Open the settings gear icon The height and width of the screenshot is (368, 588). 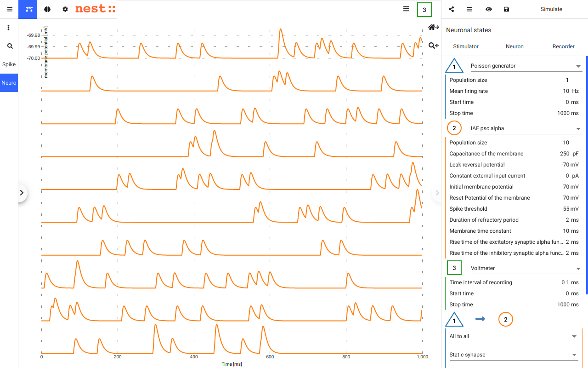pos(65,9)
